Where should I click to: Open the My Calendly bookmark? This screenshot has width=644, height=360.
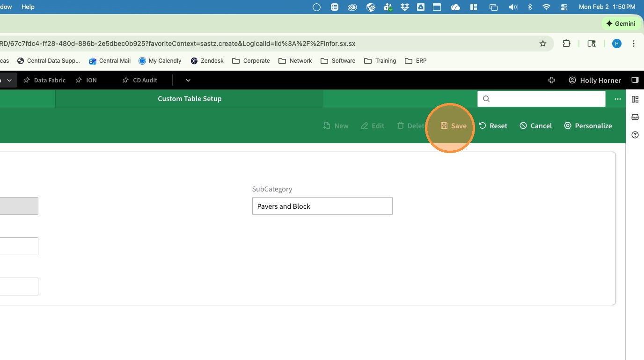click(160, 61)
